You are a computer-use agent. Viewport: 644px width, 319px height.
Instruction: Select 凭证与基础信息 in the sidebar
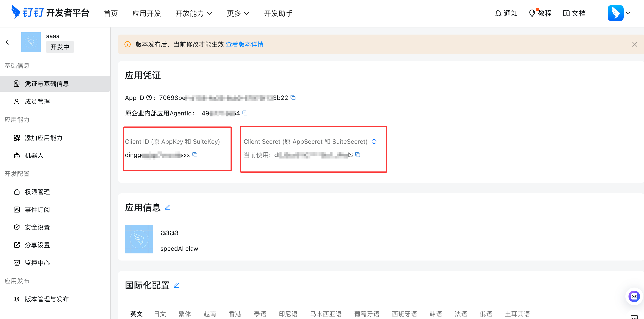(55, 84)
